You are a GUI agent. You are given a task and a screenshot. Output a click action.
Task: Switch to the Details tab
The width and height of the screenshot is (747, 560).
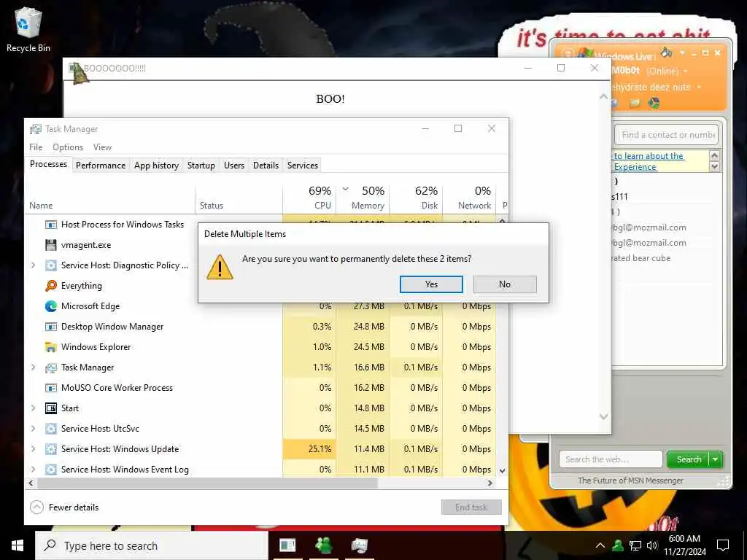pyautogui.click(x=266, y=166)
